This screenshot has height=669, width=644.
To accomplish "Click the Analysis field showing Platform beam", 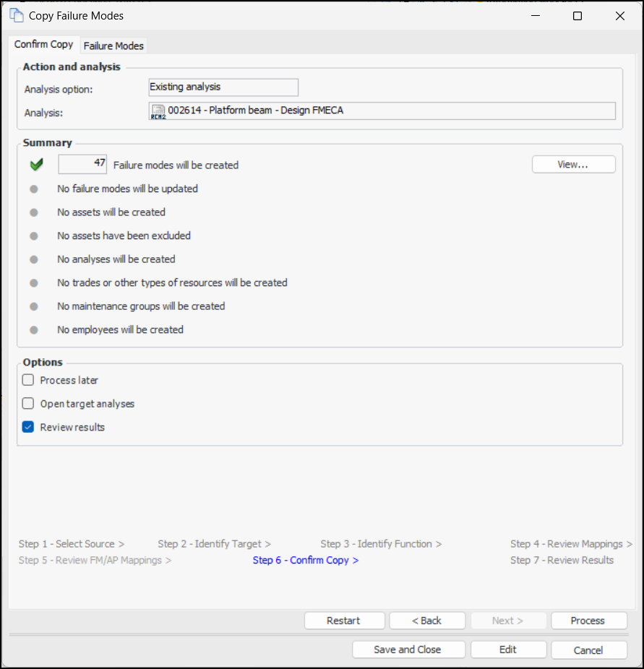I will click(382, 111).
